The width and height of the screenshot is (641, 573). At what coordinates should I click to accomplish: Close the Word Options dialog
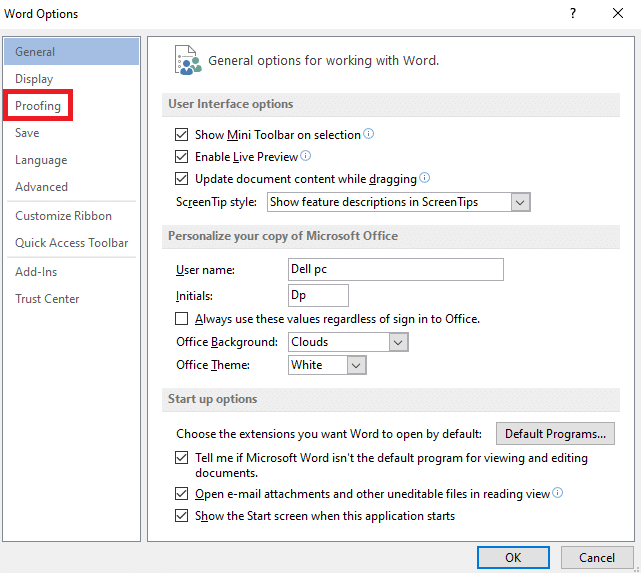[x=618, y=13]
